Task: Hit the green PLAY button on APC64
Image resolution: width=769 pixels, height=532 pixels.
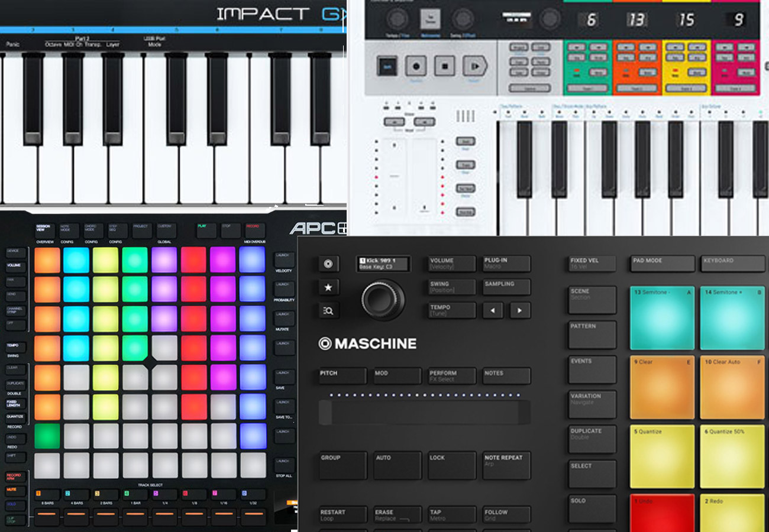Action: point(206,230)
